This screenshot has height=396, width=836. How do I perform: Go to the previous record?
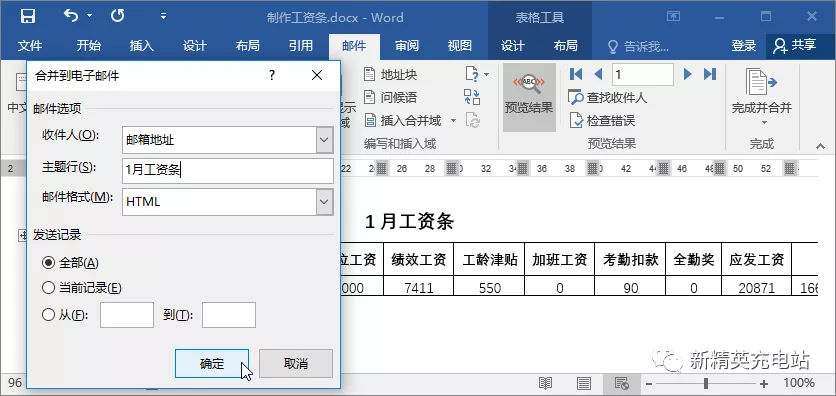[598, 74]
